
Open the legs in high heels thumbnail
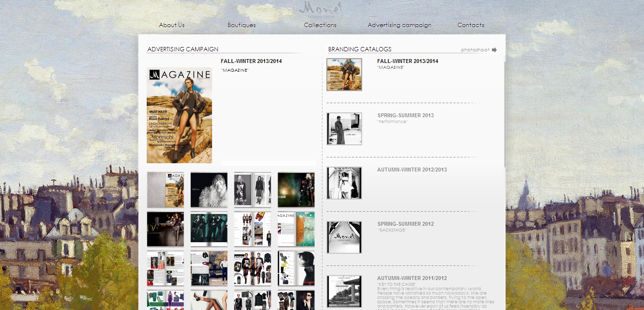coord(209,300)
